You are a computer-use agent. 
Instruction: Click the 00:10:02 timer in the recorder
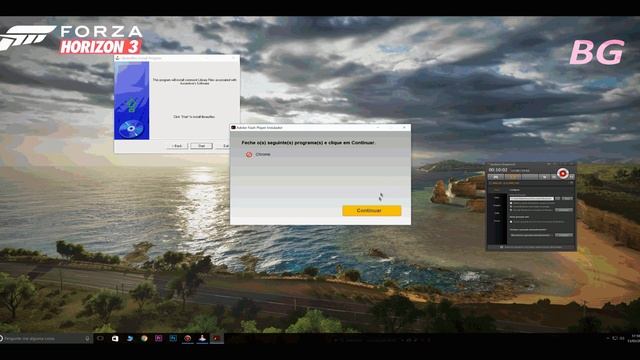498,170
